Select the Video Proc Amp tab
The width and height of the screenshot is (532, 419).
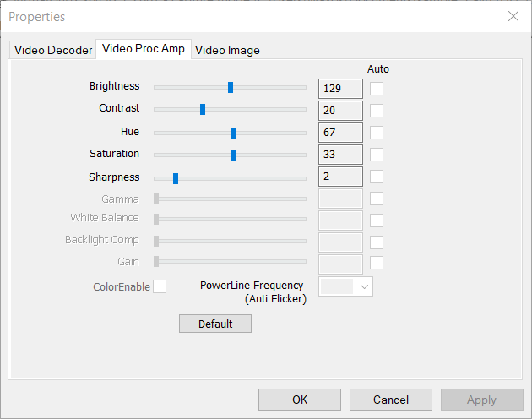(144, 49)
